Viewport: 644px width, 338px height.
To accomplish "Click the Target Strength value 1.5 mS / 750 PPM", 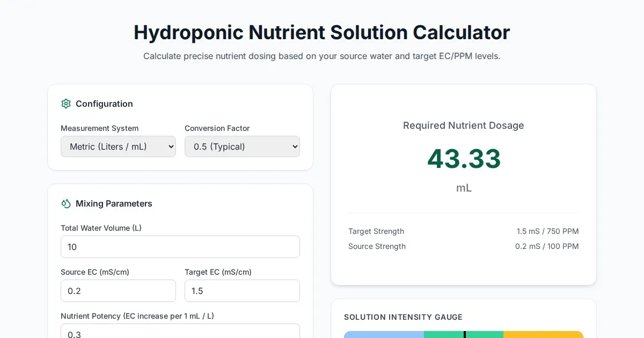I will [547, 231].
